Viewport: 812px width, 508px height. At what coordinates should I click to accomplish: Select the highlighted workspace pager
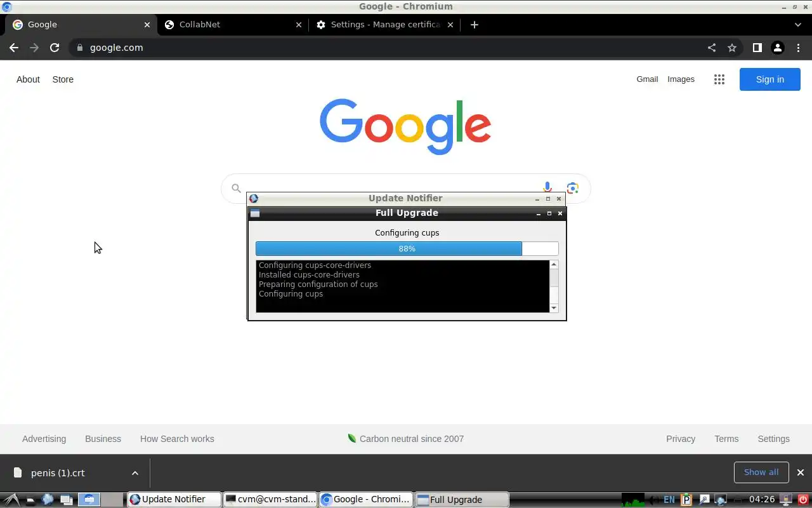pos(89,500)
